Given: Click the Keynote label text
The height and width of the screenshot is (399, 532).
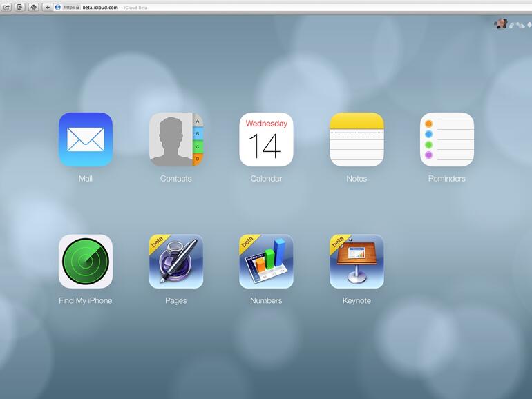Looking at the screenshot, I should point(357,301).
